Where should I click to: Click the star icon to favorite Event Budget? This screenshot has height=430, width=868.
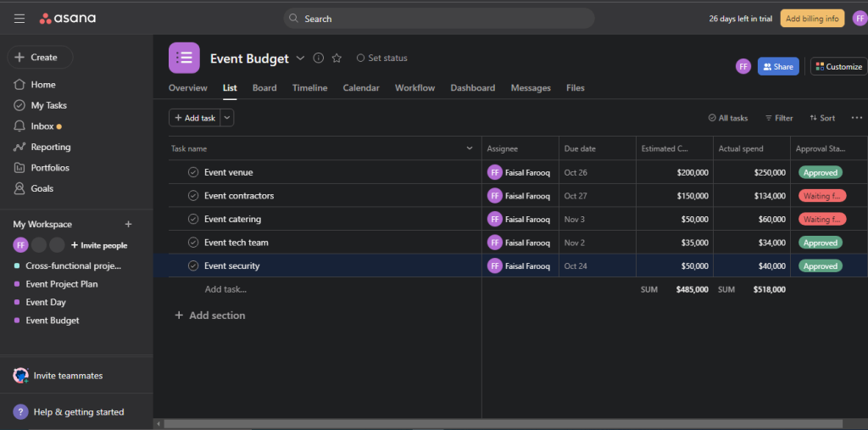[x=337, y=59]
